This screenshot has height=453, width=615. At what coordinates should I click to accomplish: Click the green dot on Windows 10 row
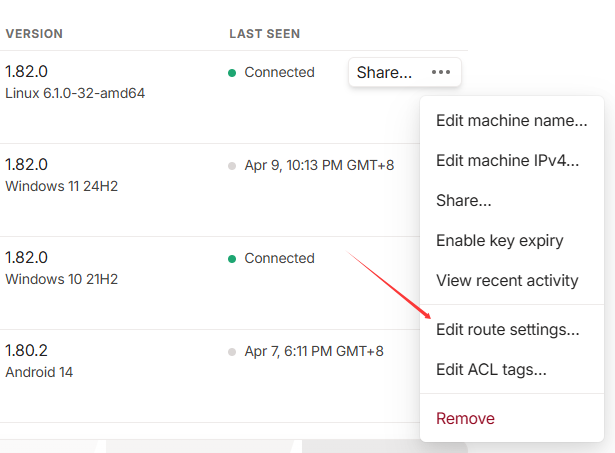(x=232, y=259)
